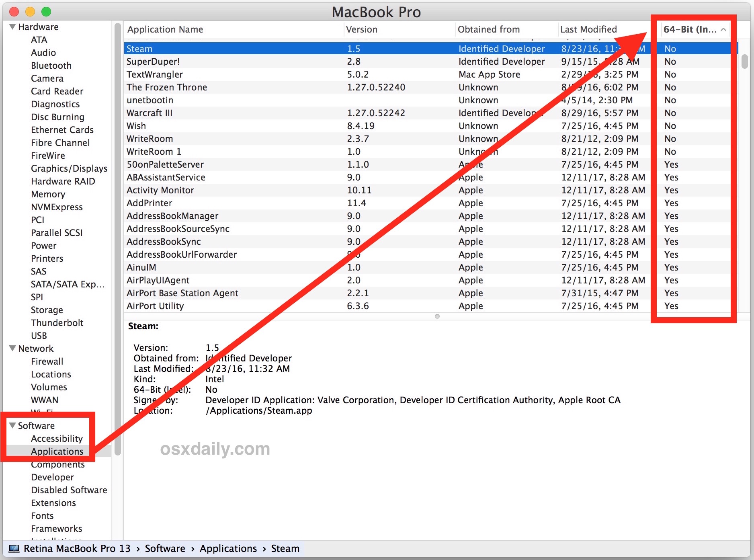Screen dimensions: 754x560
Task: Zoom the MacBook Pro window
Action: click(x=46, y=12)
